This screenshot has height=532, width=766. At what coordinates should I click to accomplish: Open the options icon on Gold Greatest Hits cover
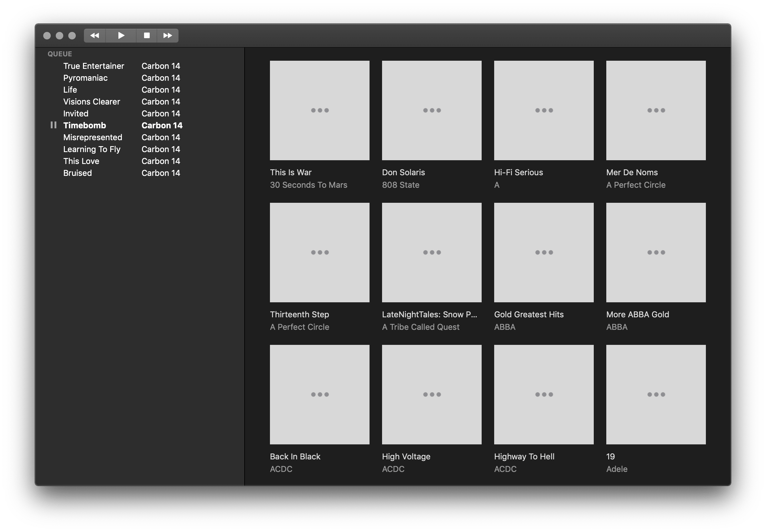543,252
